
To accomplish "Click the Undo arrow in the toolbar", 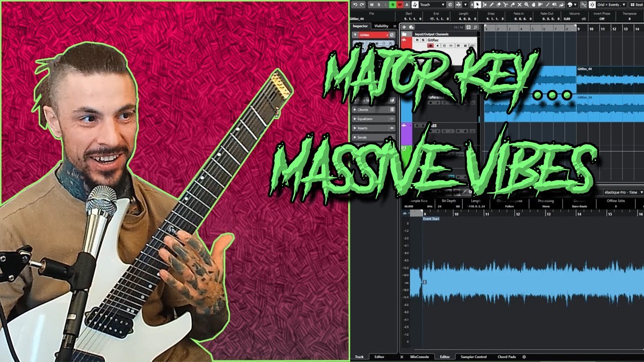I will click(355, 5).
